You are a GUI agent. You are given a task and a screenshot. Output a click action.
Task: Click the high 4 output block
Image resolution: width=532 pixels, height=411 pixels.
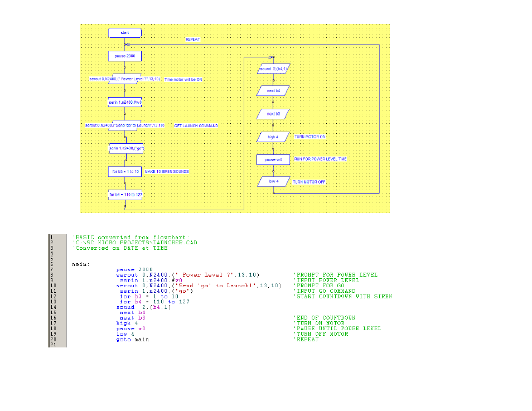click(x=273, y=137)
